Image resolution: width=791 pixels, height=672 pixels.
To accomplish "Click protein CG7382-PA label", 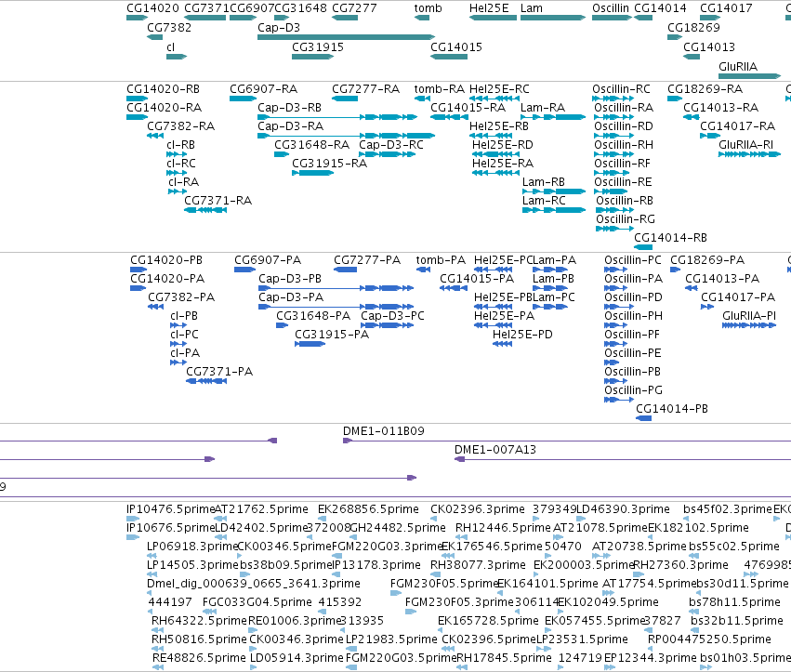I will pyautogui.click(x=181, y=297).
